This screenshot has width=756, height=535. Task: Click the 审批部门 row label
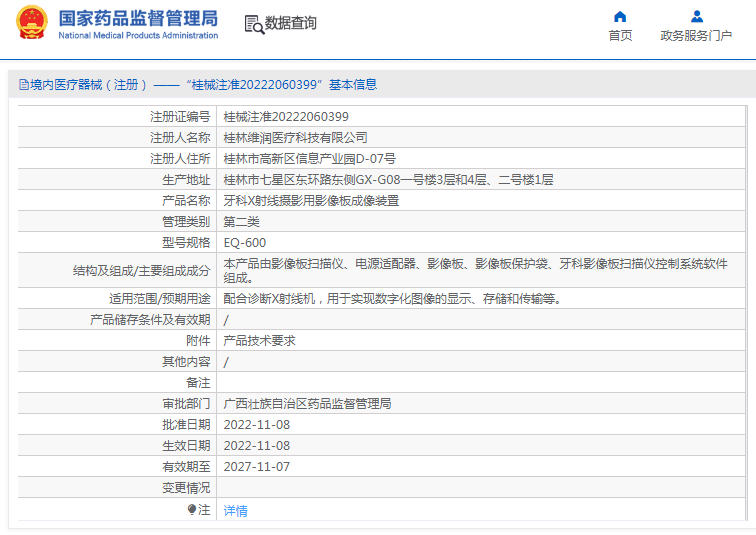(186, 403)
